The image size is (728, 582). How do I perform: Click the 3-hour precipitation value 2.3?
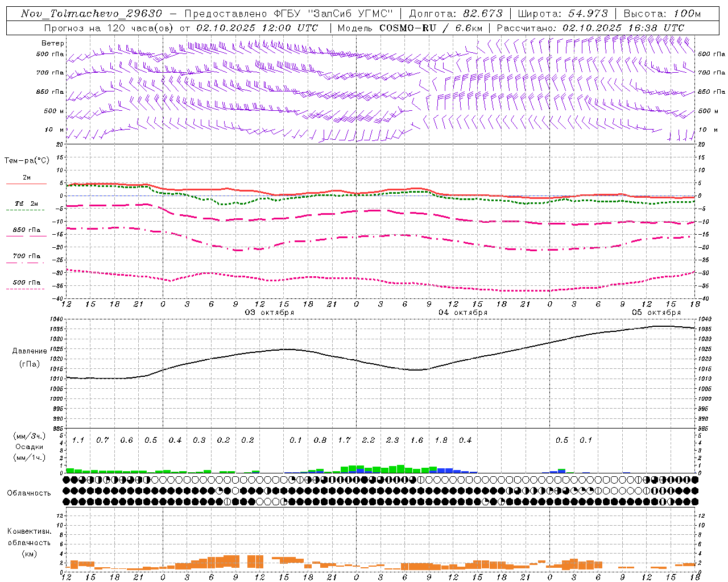tap(392, 440)
